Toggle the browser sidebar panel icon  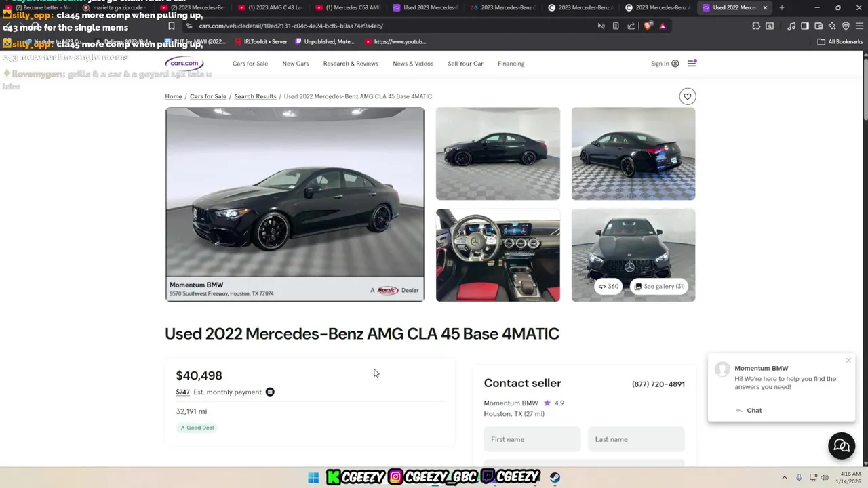(805, 26)
